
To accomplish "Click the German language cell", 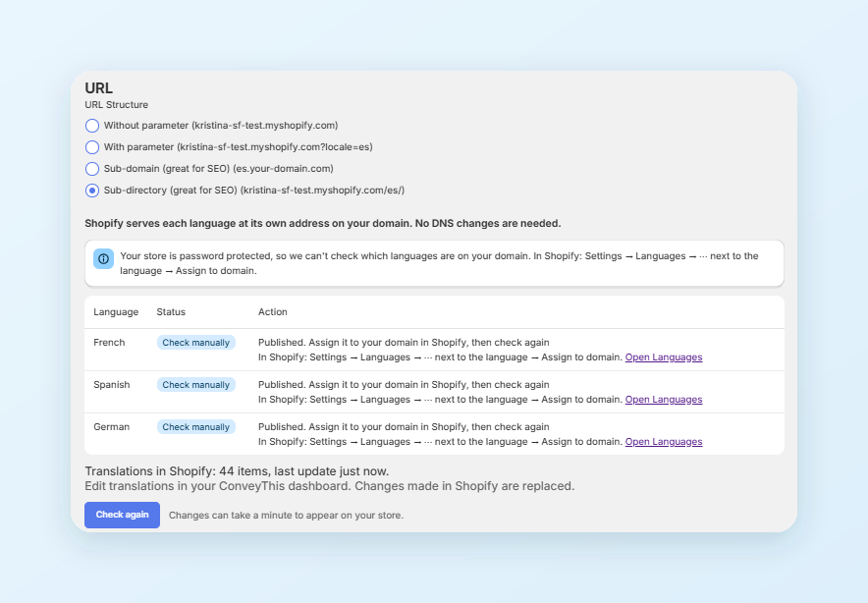I will pyautogui.click(x=111, y=427).
